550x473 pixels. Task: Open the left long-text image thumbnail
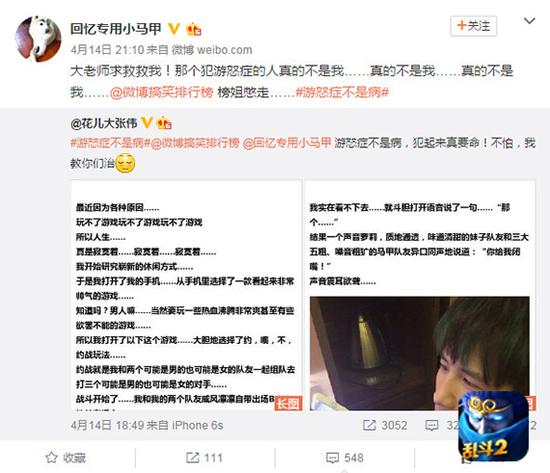187,295
